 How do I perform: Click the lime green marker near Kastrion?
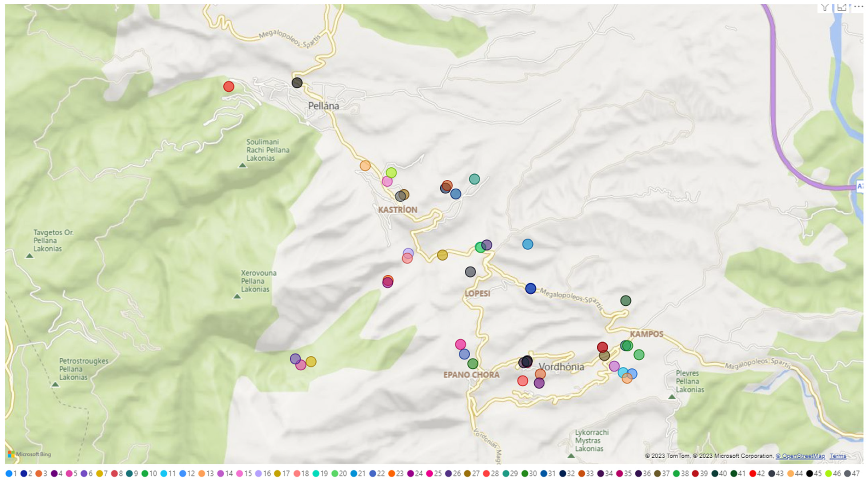[x=391, y=173]
